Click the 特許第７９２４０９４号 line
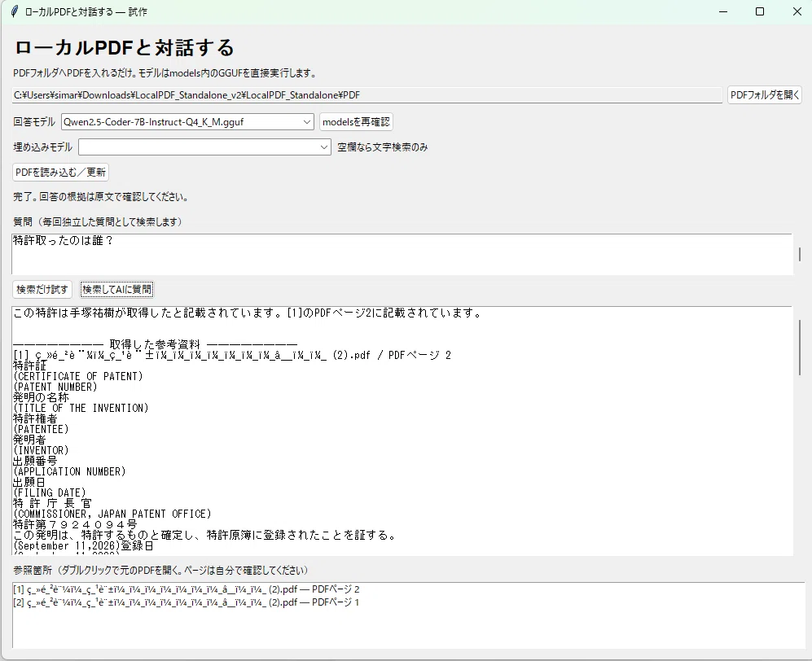Viewport: 812px width, 661px height. tap(75, 525)
